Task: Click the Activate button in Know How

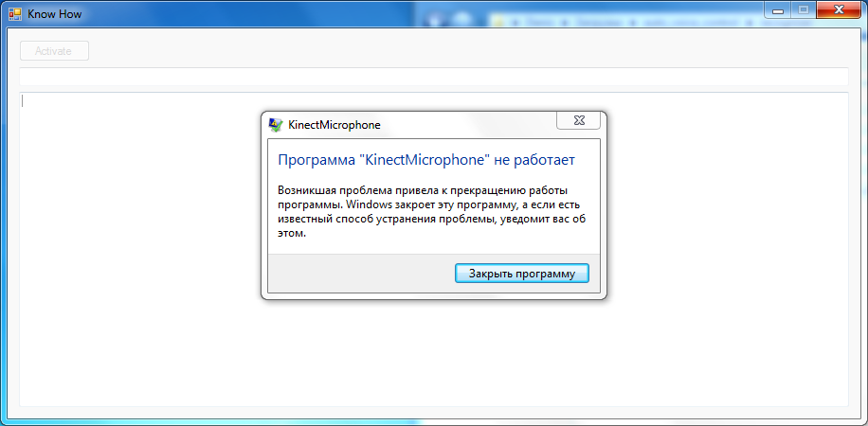Action: pyautogui.click(x=54, y=51)
